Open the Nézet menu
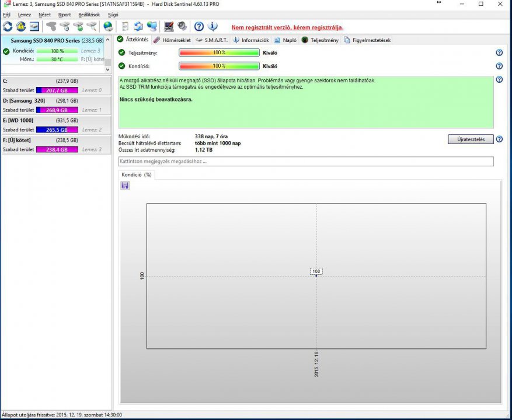The image size is (512, 420). point(44,15)
